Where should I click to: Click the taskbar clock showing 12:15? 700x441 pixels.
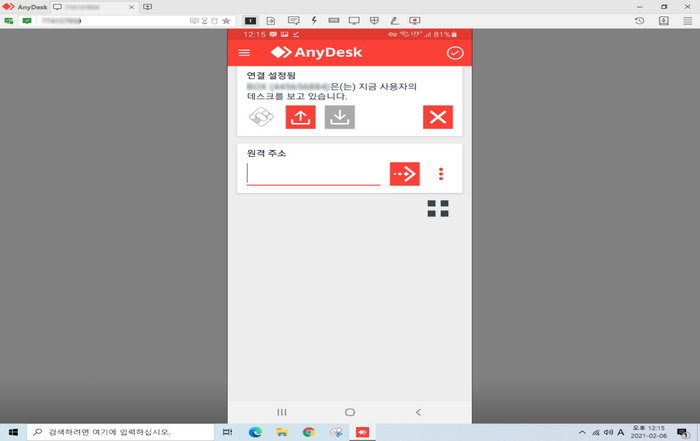pyautogui.click(x=649, y=432)
